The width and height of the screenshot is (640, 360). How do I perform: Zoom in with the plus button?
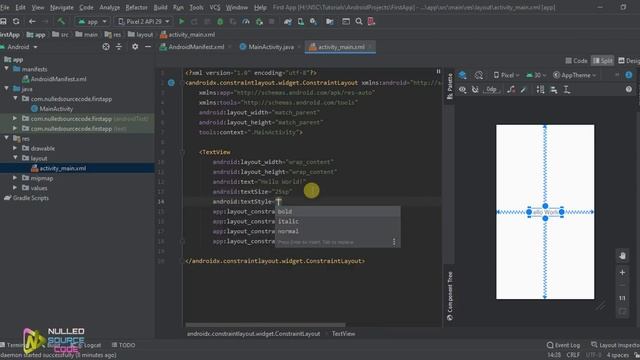click(622, 272)
